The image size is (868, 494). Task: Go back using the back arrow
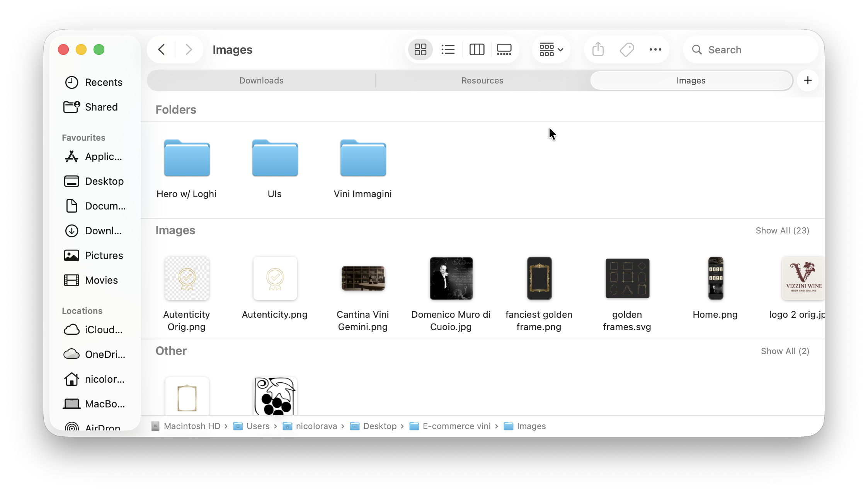pos(161,49)
